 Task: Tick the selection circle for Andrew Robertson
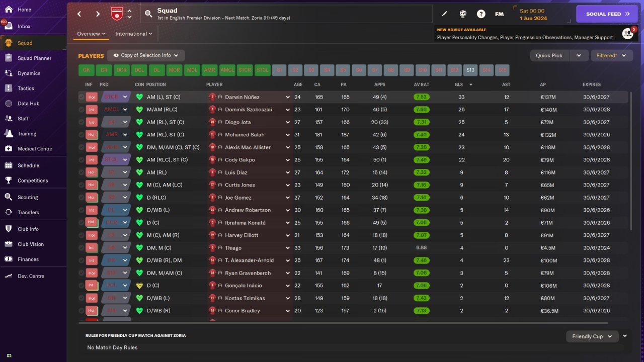tap(82, 210)
